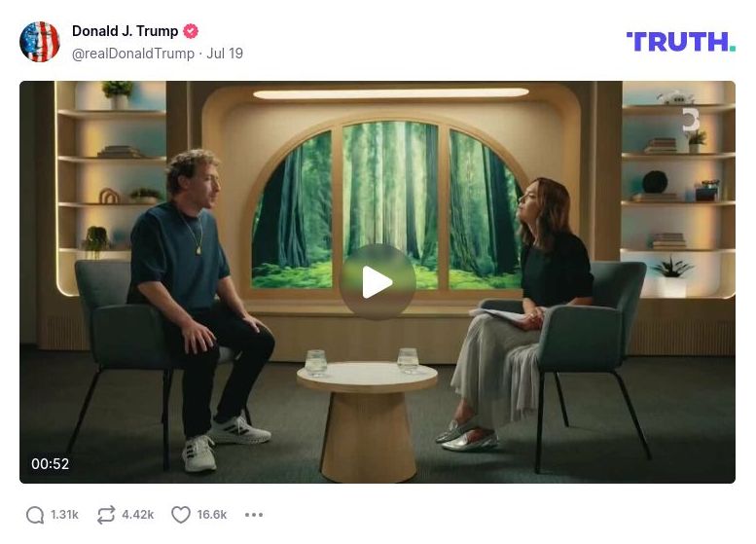Open the Jul 19 post timestamp
756x544 pixels.
225,54
